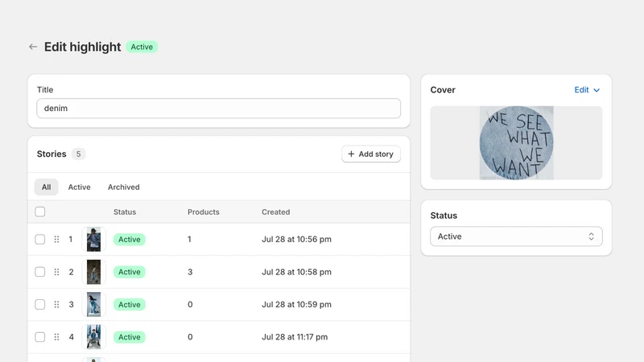Viewport: 644px width, 362px height.
Task: Click the date Jul 28 at 10:59 pm
Action: pos(296,305)
